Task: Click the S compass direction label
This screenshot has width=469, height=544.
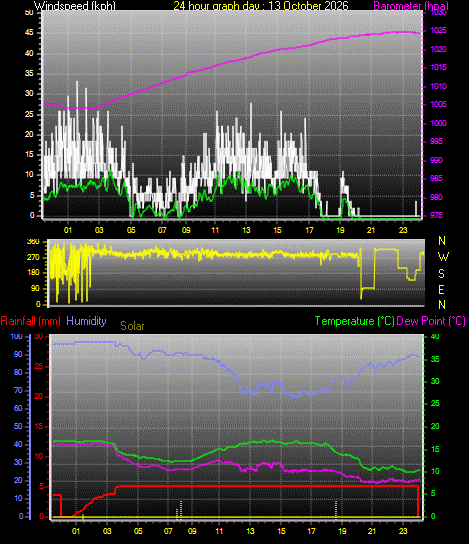Action: coord(441,274)
